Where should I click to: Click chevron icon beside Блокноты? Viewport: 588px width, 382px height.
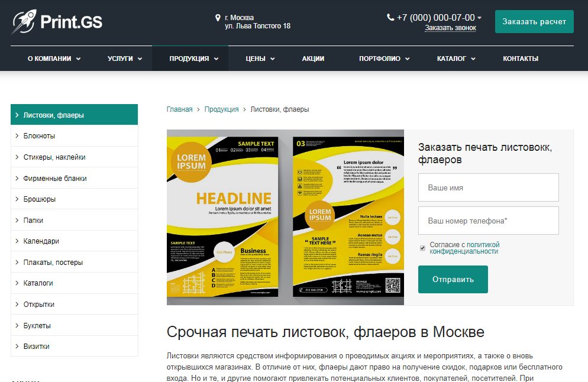[17, 135]
